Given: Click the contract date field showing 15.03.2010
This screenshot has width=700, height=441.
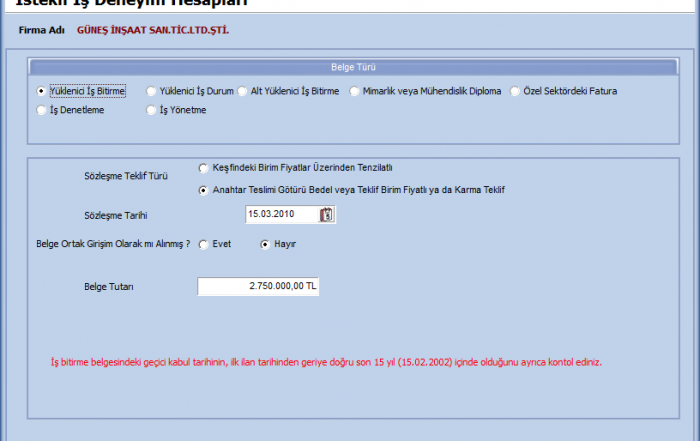Looking at the screenshot, I should 281,214.
